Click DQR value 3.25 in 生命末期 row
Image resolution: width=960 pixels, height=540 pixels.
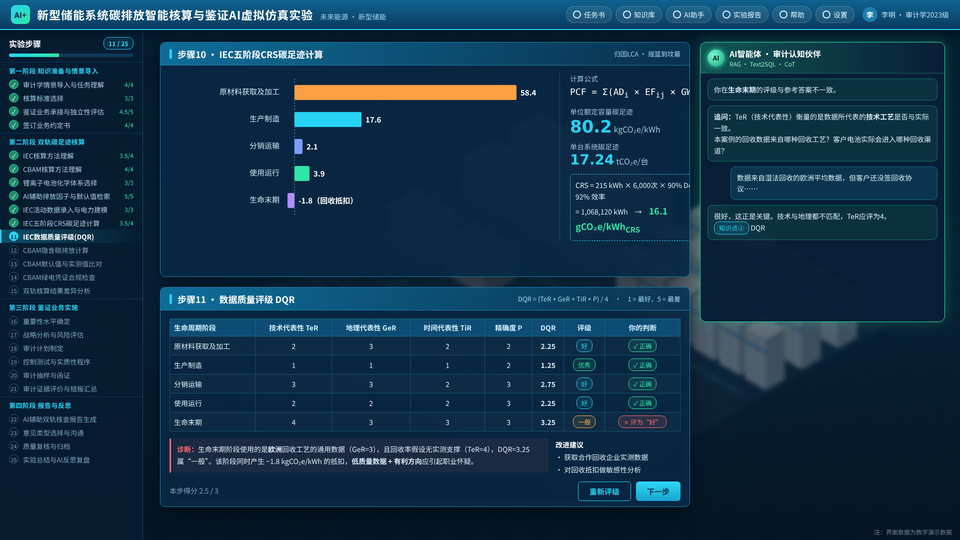coord(548,422)
